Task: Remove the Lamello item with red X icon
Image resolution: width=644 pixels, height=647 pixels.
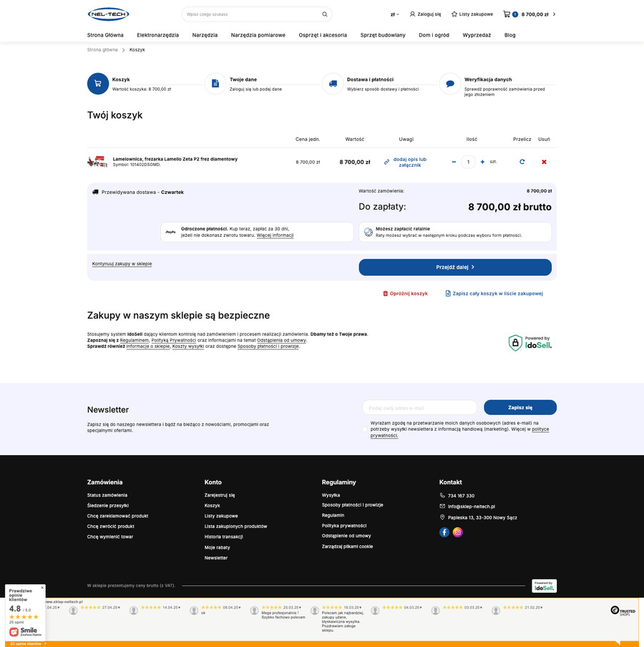Action: tap(544, 162)
